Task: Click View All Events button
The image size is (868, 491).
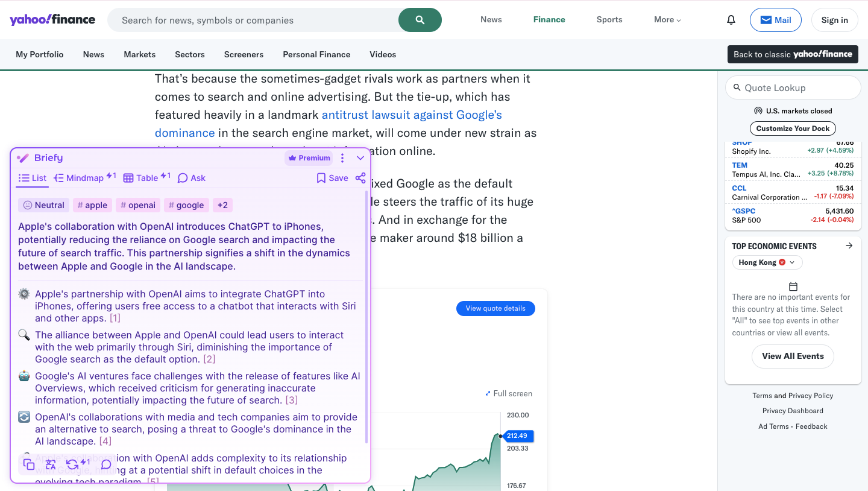Action: [x=793, y=356]
